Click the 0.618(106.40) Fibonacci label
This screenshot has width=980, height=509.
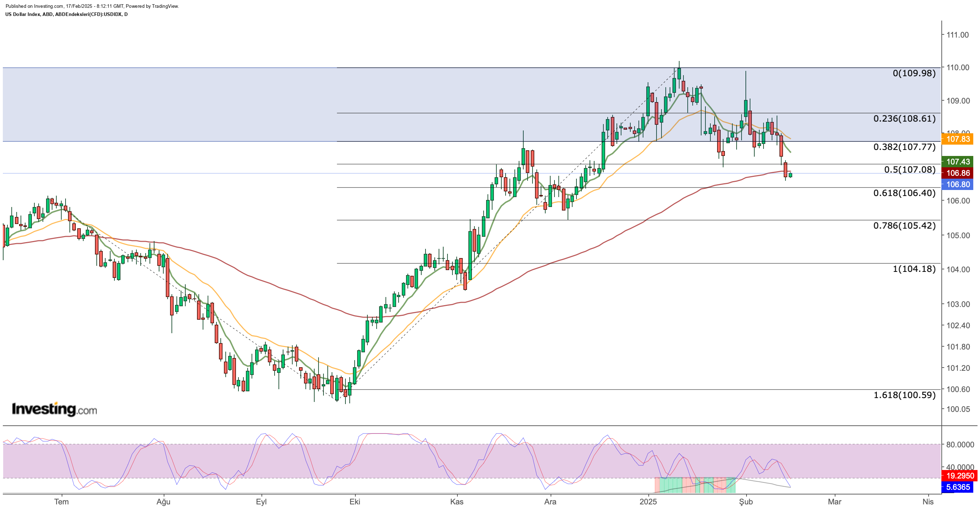904,193
